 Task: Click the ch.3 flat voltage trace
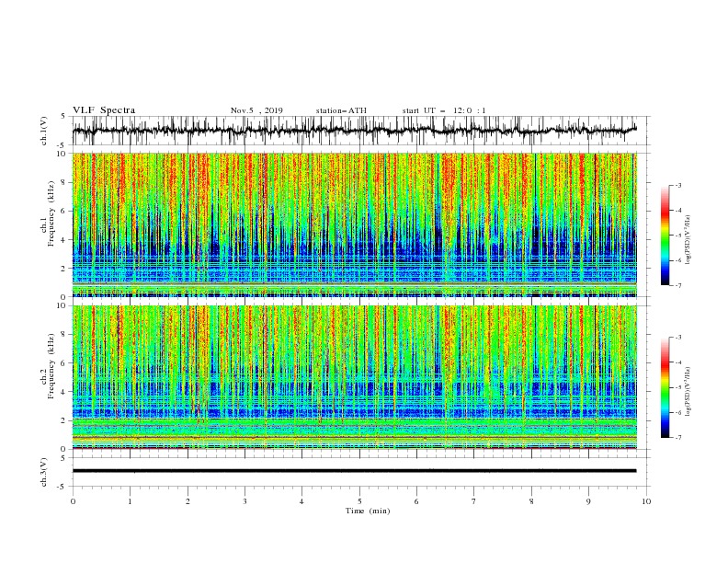tap(354, 471)
